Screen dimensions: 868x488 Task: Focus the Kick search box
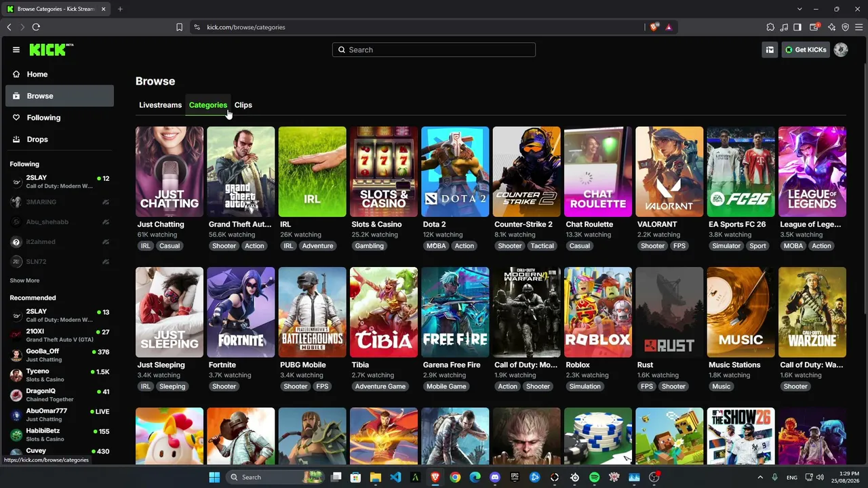[x=434, y=49]
